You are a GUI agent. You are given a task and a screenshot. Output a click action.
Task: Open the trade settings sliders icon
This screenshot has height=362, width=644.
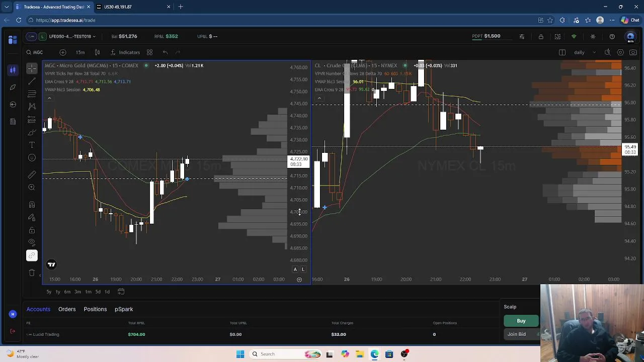point(522,36)
